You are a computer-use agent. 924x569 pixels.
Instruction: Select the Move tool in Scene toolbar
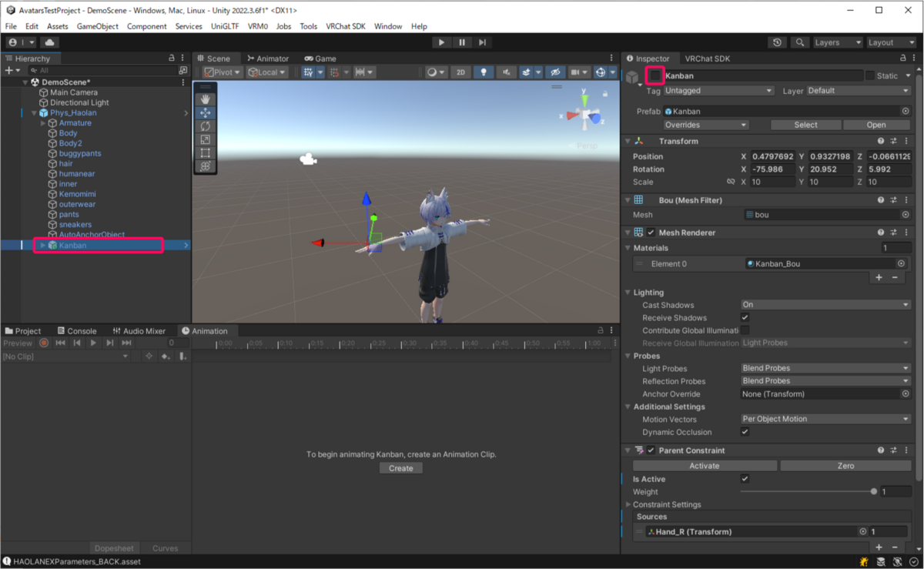[205, 112]
